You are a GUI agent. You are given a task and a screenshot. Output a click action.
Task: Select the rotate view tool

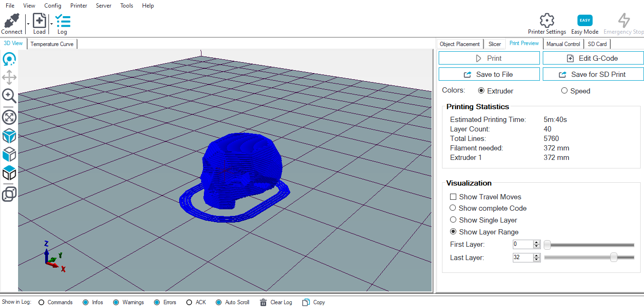(x=9, y=59)
